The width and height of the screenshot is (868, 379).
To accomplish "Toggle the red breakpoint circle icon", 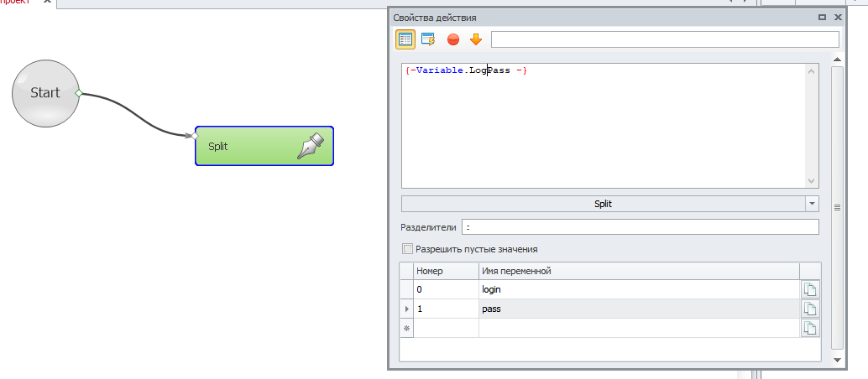I will click(452, 40).
